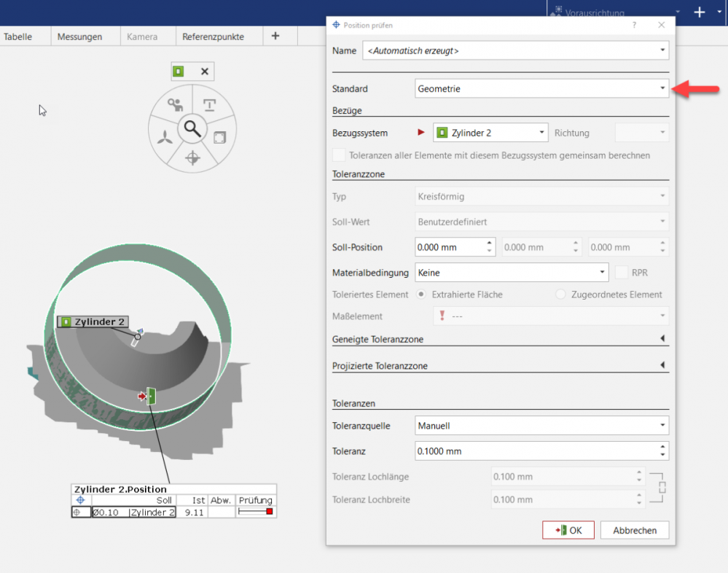This screenshot has height=573, width=728.
Task: Select the Extrahierte Fläche radio button
Action: pos(420,295)
